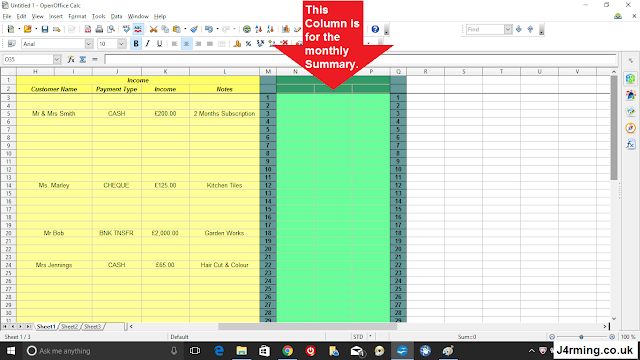Open the Function Wizard icon
640x360 pixels.
[x=71, y=60]
